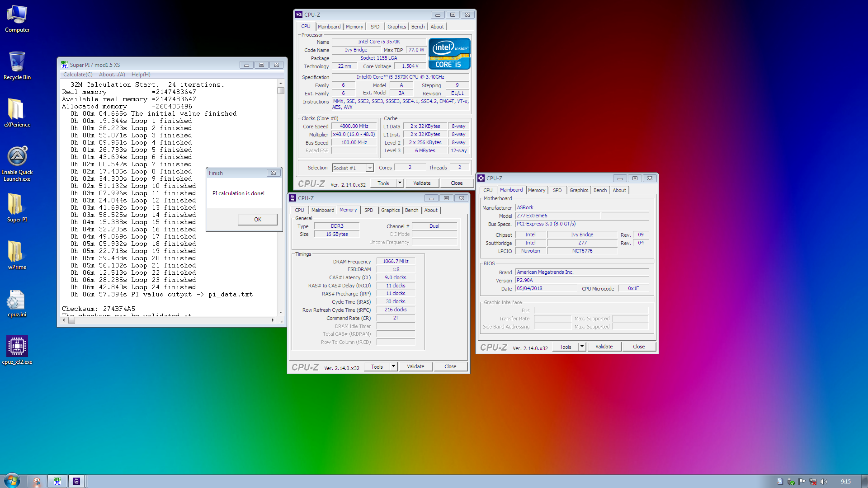The image size is (868, 488).
Task: Click the Core Speed 4800.00 MHz value
Action: (x=354, y=127)
